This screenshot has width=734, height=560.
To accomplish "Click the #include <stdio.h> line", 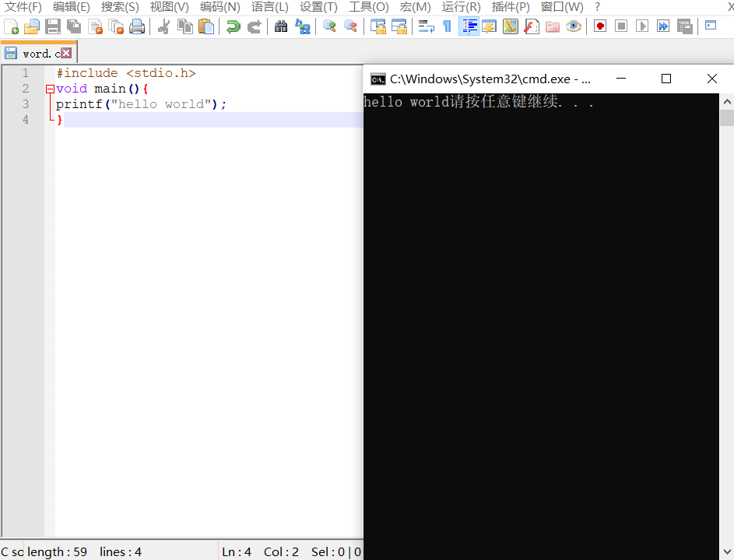I will coord(125,73).
